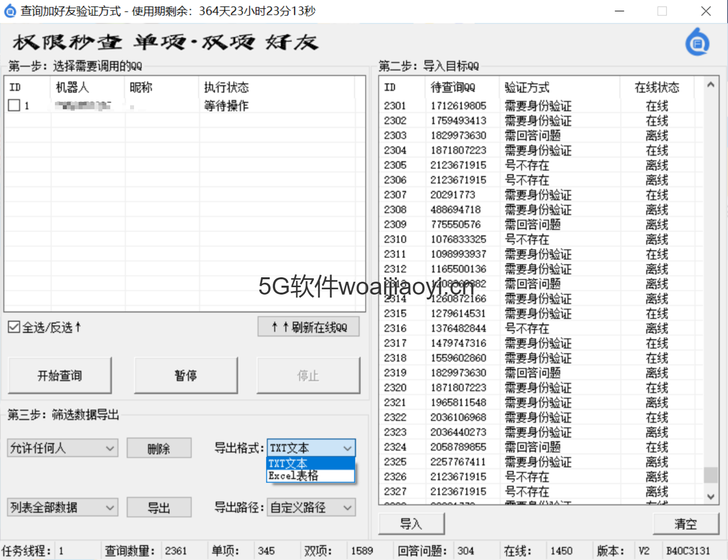Click the 开始查询 button
728x560 pixels.
click(60, 376)
